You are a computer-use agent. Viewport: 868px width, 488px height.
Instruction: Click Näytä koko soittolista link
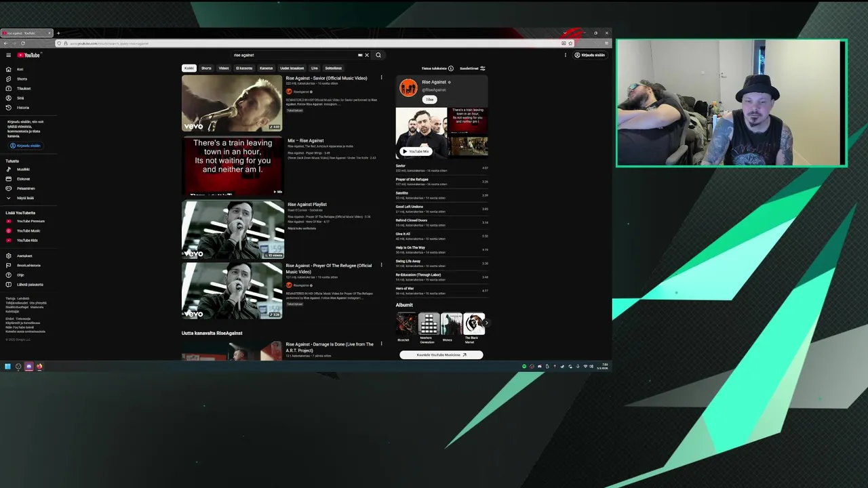302,228
